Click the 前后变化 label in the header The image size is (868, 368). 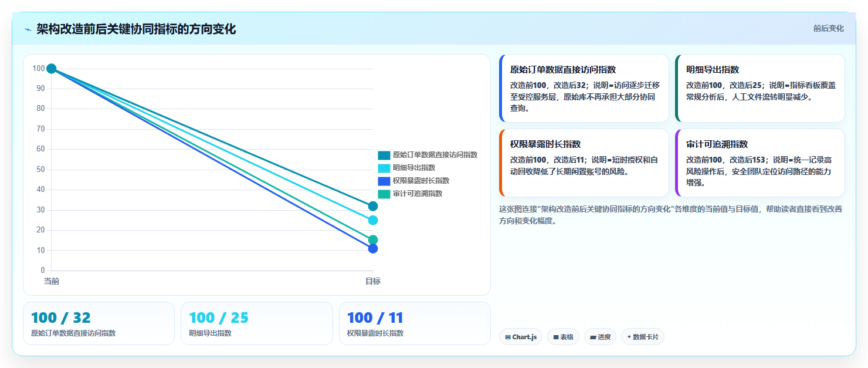(x=828, y=28)
